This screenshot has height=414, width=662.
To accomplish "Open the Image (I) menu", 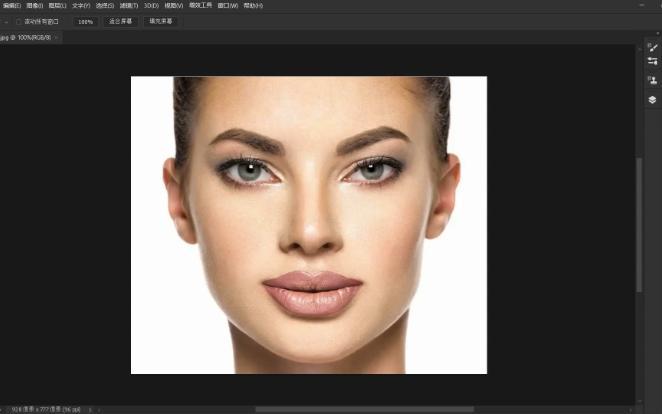I will [x=35, y=5].
